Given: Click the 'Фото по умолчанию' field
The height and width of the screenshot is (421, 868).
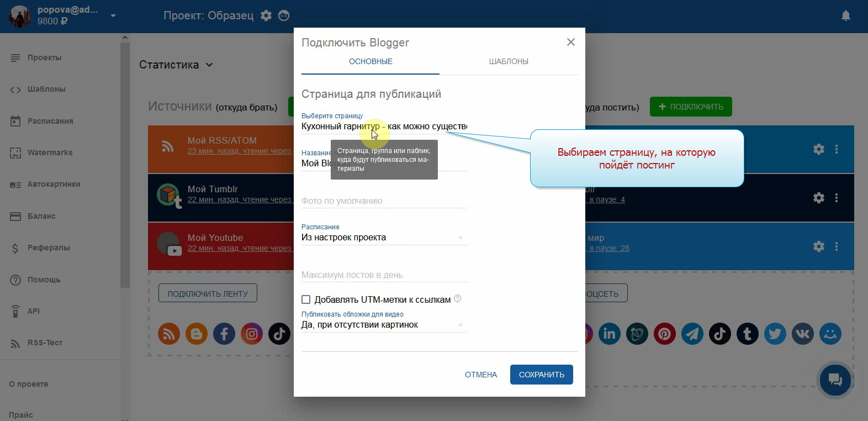Looking at the screenshot, I should pyautogui.click(x=384, y=201).
